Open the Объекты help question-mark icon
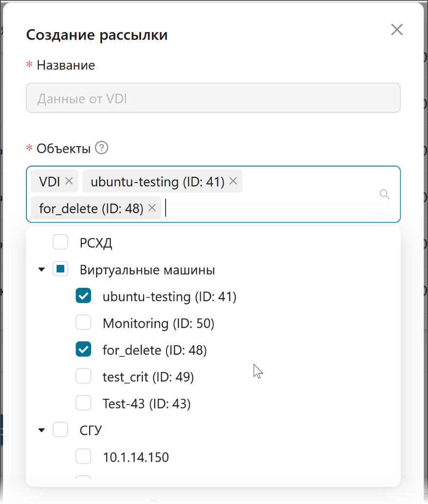 pos(102,148)
